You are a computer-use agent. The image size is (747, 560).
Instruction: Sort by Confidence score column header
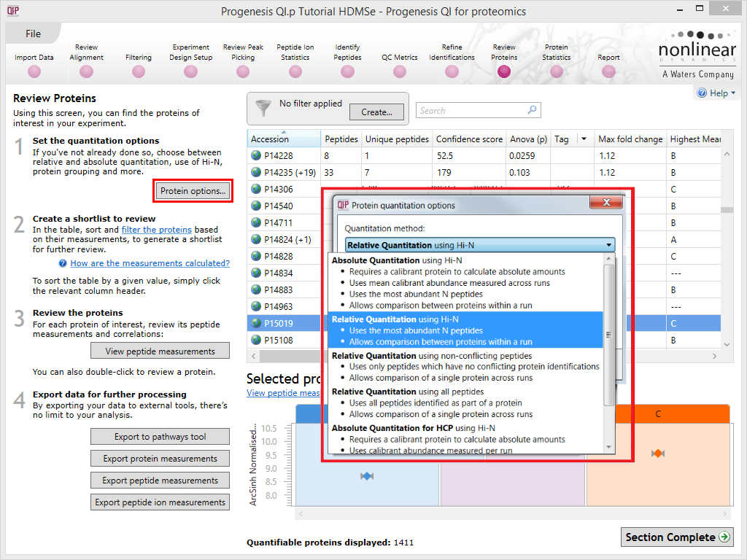click(469, 139)
